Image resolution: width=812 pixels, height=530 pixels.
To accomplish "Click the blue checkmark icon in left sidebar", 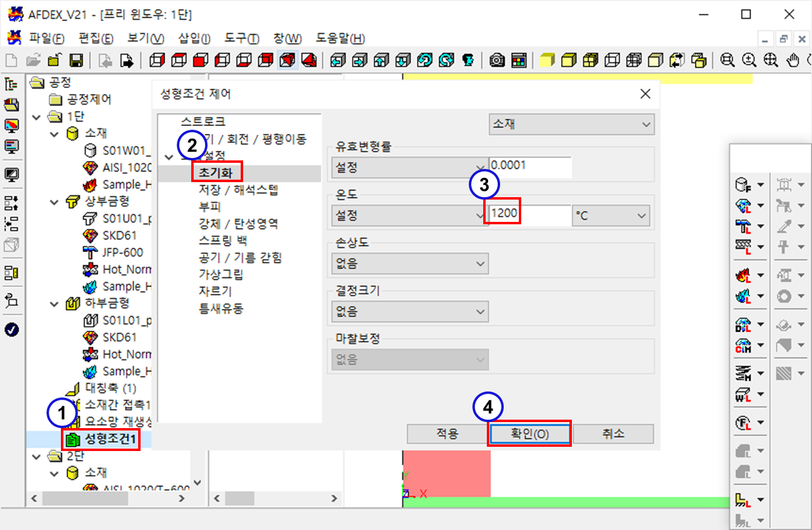I will (11, 329).
